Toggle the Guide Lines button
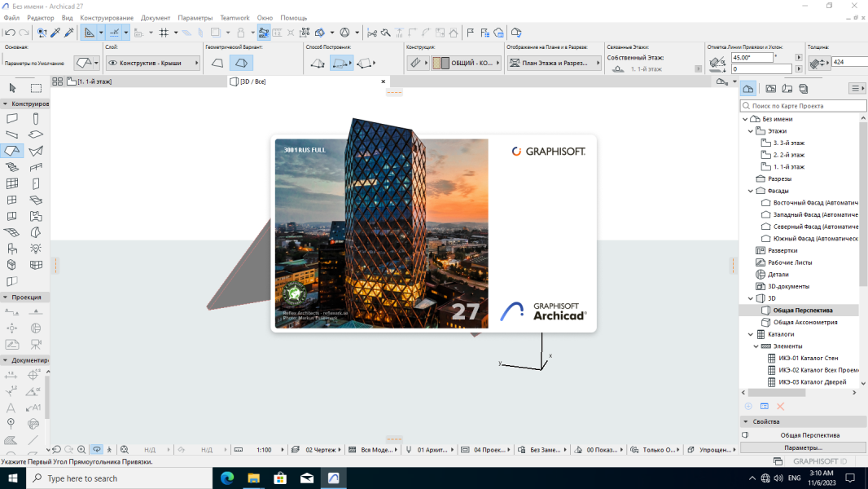Screen dimensions: 868x489 pos(89,33)
